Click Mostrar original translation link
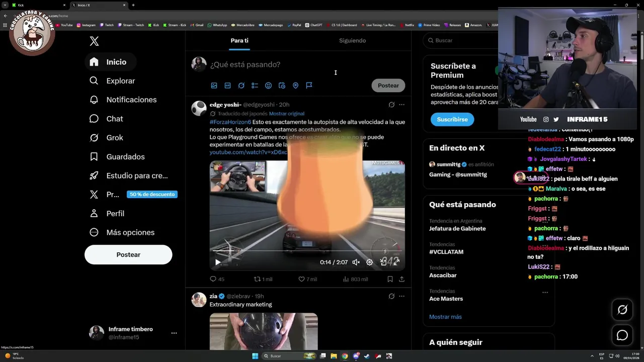The image size is (644, 362). pos(287,114)
